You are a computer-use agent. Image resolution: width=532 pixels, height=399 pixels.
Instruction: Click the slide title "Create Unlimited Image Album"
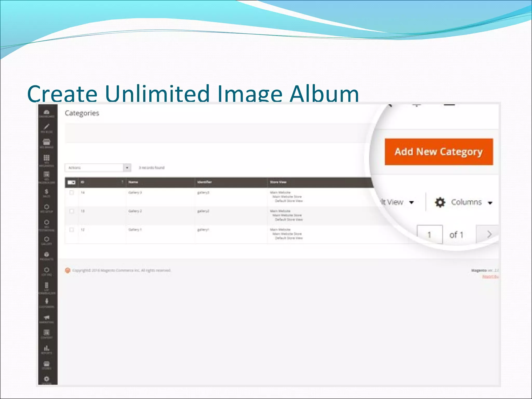tap(193, 93)
